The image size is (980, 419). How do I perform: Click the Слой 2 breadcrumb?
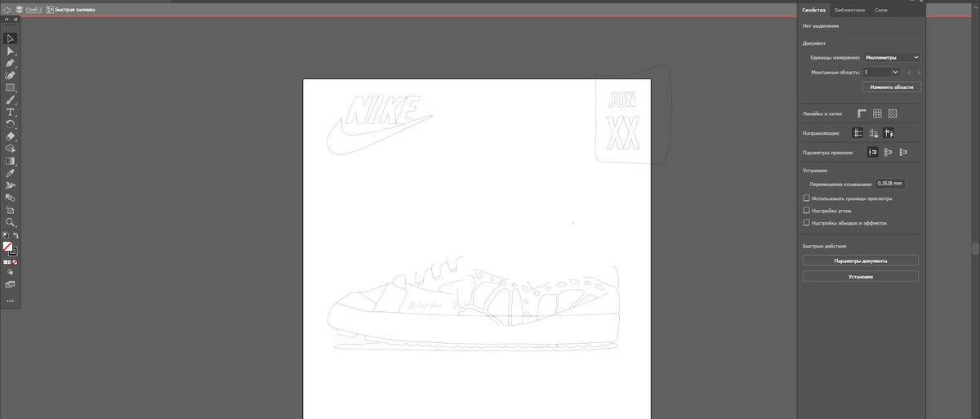click(x=33, y=9)
